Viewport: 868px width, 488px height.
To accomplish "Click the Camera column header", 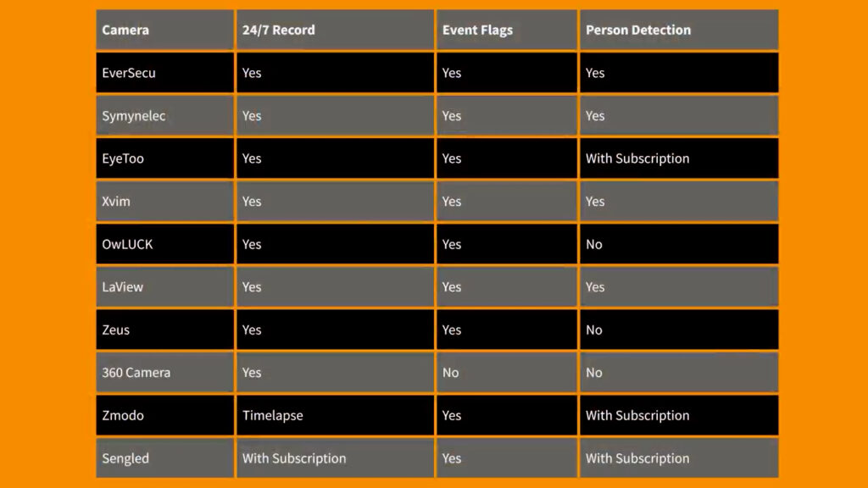I will pyautogui.click(x=125, y=30).
